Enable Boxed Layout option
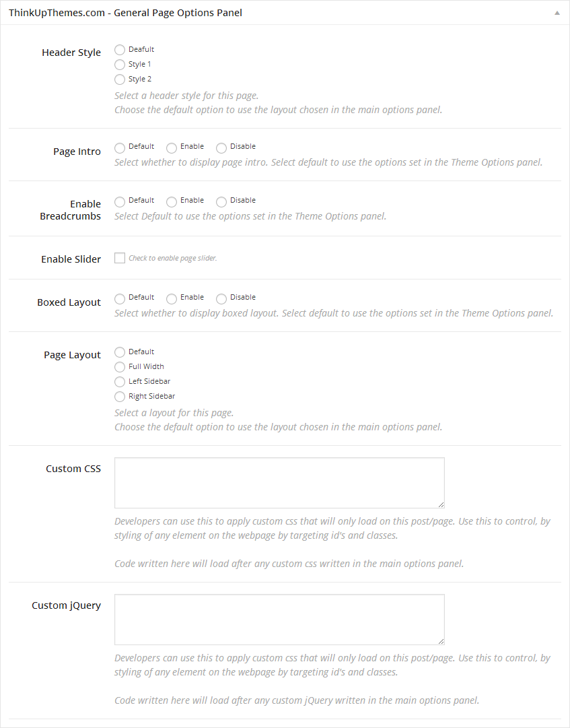 [x=172, y=298]
